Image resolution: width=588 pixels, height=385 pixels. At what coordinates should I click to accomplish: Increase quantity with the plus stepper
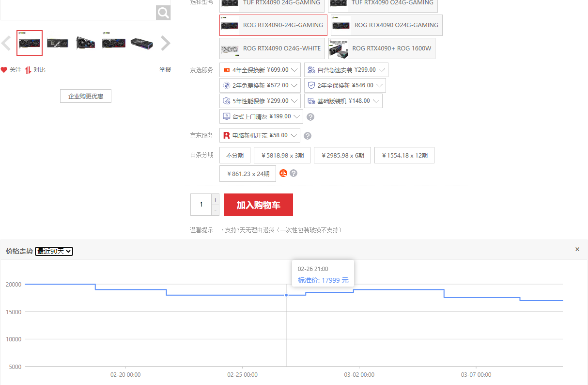point(216,200)
